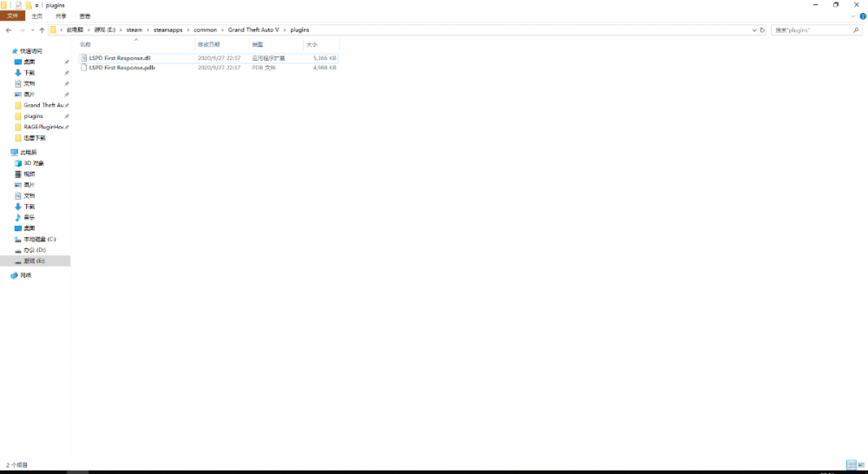Open the 文件 ribbon tab
This screenshot has width=868, height=474.
pyautogui.click(x=12, y=16)
